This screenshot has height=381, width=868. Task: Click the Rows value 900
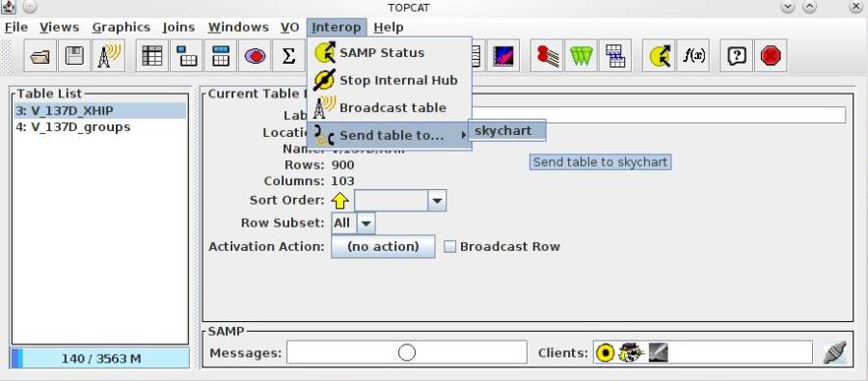[x=342, y=165]
